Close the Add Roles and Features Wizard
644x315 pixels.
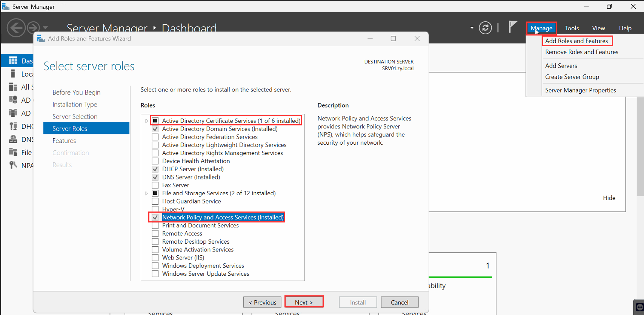coord(417,39)
